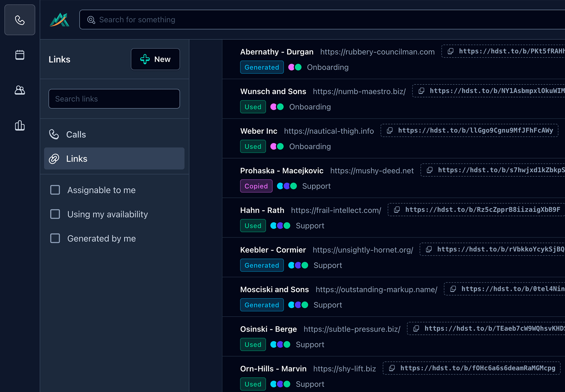
Task: Copy the Mosciski and Sons short link
Action: coord(453,289)
